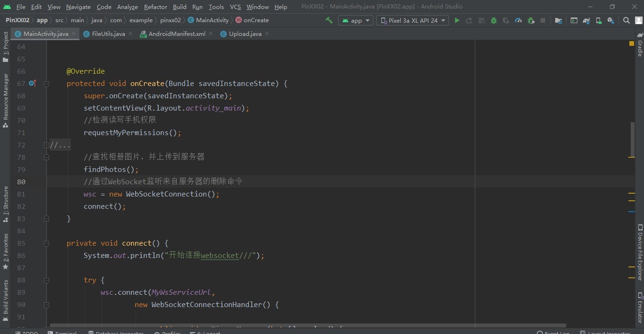Open the Device File Explorer panel
The image size is (644, 334).
click(x=640, y=253)
